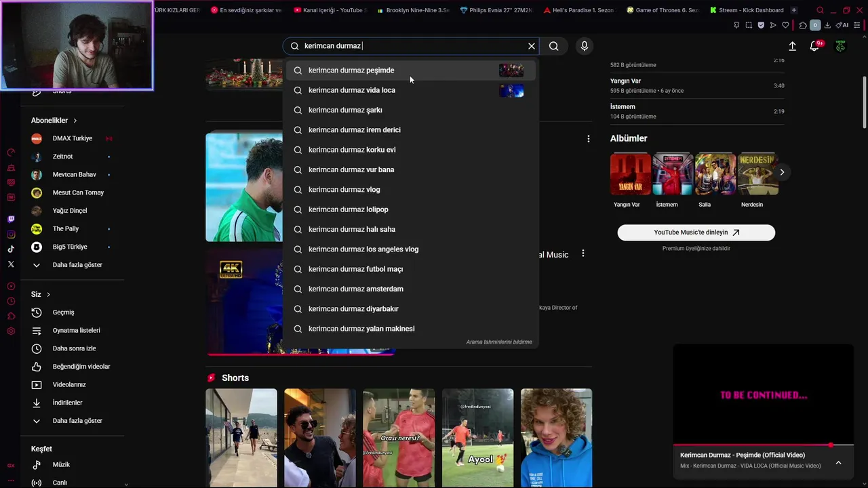Image resolution: width=868 pixels, height=488 pixels.
Task: Switch to Hell's Paradise browser tab
Action: [579, 10]
